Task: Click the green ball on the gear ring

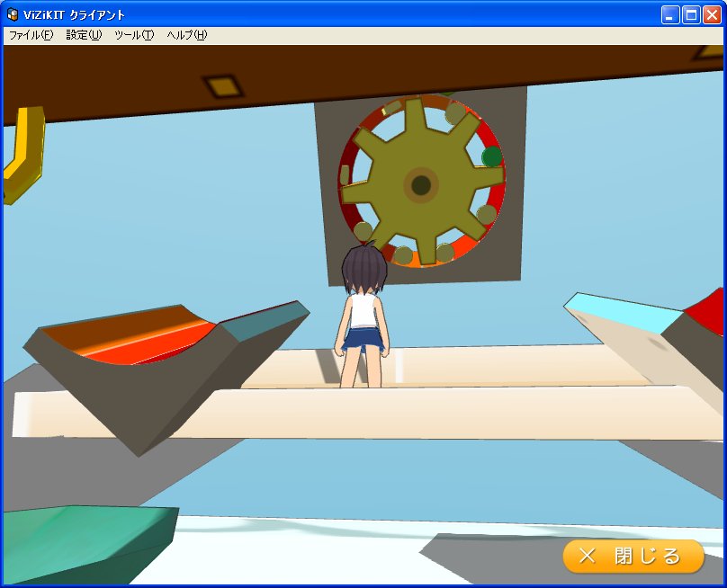Action: click(491, 156)
